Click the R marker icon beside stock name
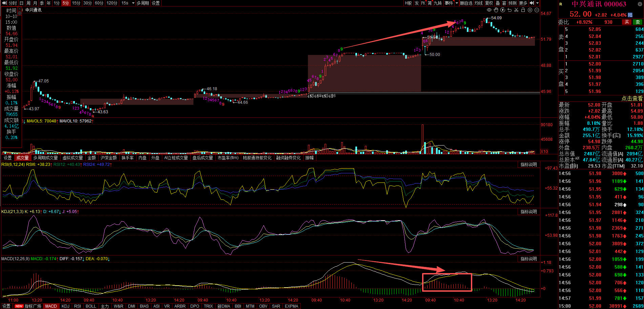 (x=561, y=4)
